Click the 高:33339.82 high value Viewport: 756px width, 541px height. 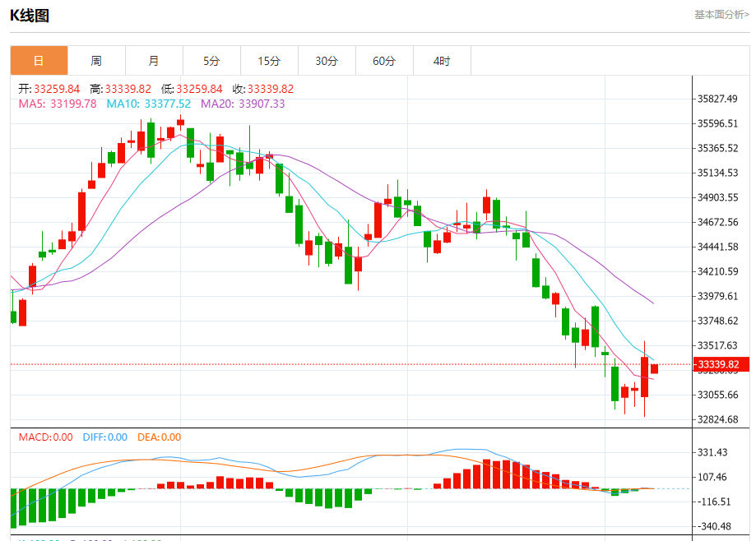coord(121,89)
